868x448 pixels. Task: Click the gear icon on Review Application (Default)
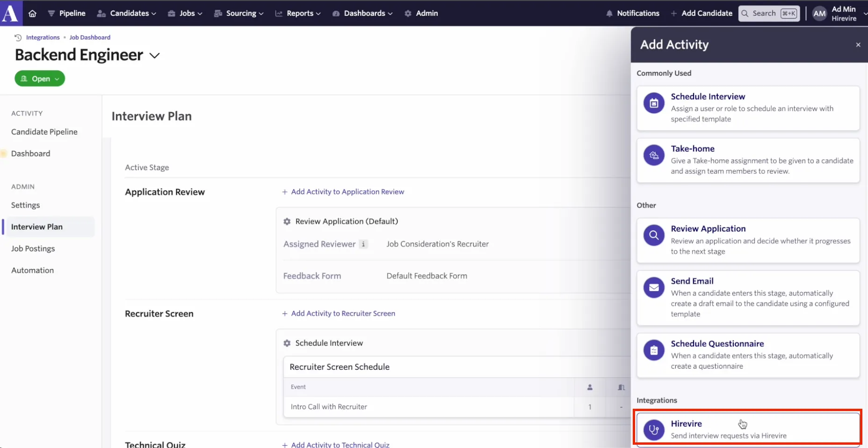[x=287, y=221]
